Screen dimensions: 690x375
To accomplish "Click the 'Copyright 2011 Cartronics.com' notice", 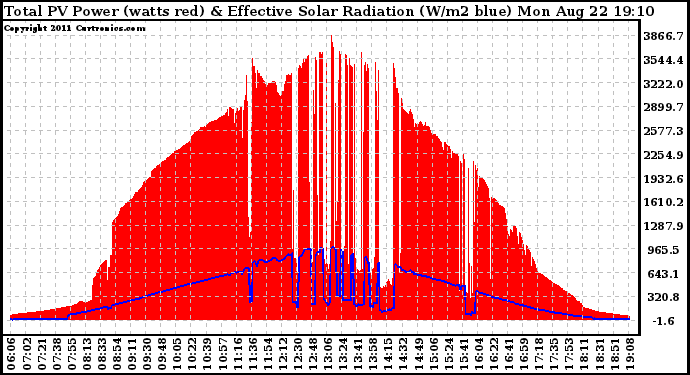I will 75,28.
